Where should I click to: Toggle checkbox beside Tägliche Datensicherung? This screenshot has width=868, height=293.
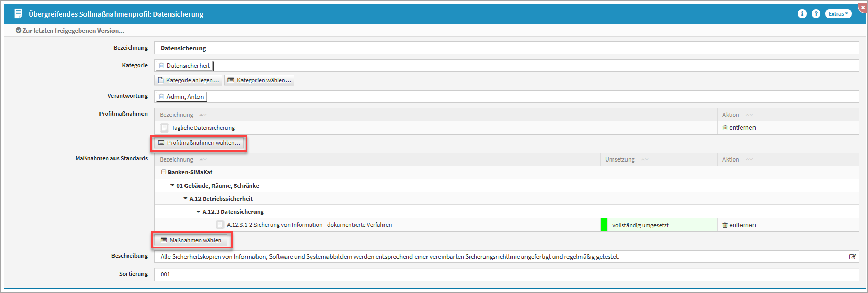tap(164, 128)
